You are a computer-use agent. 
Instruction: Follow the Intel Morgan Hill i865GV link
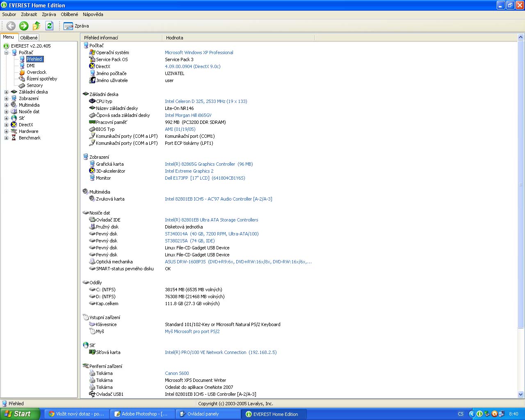pos(188,115)
